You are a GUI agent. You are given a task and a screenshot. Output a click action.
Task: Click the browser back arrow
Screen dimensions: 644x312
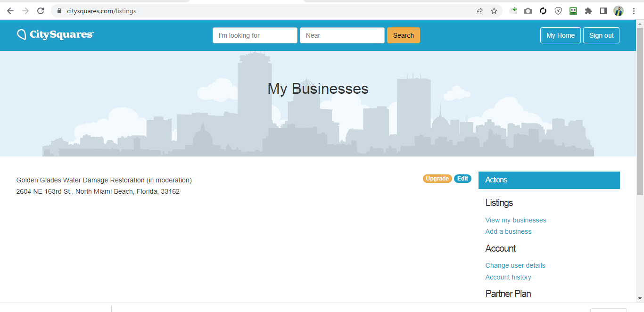click(x=10, y=11)
